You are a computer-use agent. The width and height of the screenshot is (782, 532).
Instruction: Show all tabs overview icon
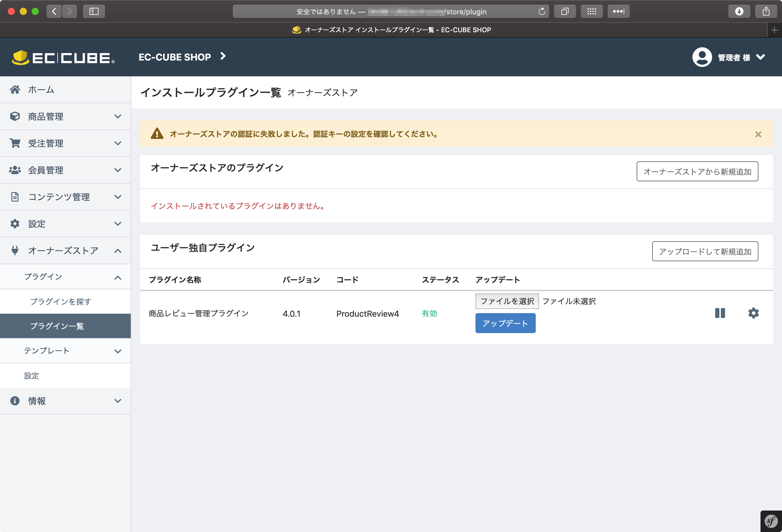[x=565, y=11]
